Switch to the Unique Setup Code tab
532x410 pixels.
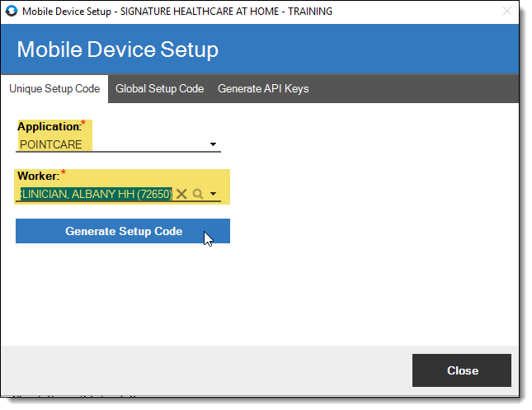(54, 88)
